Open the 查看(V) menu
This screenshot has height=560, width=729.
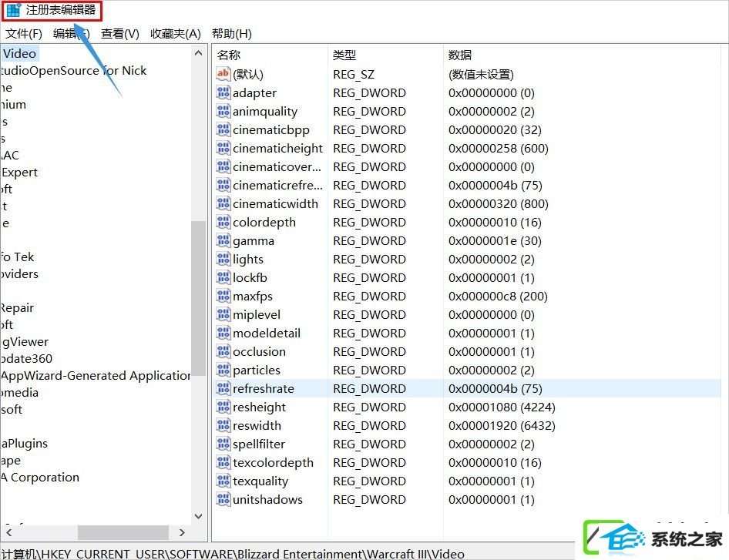(120, 33)
